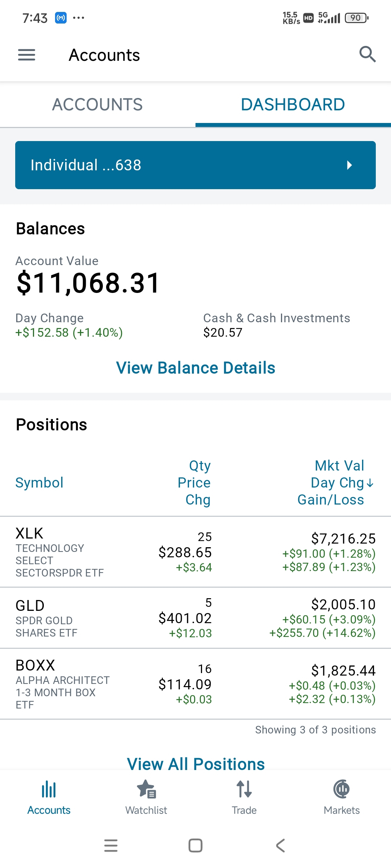Open View Balance Details link
This screenshot has width=391, height=868.
[195, 368]
